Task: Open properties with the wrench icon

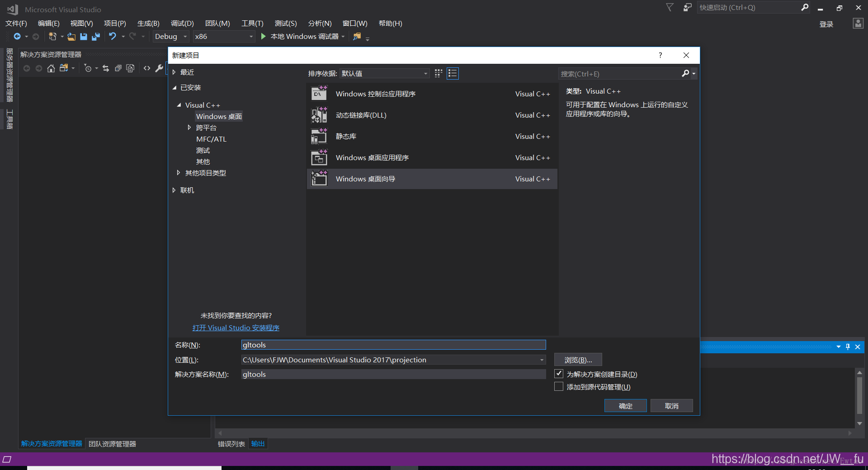Action: coord(159,68)
